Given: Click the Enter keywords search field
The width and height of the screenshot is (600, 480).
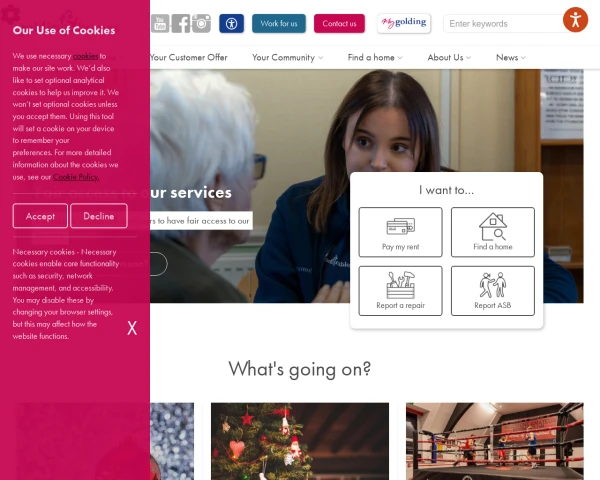Looking at the screenshot, I should (x=503, y=24).
